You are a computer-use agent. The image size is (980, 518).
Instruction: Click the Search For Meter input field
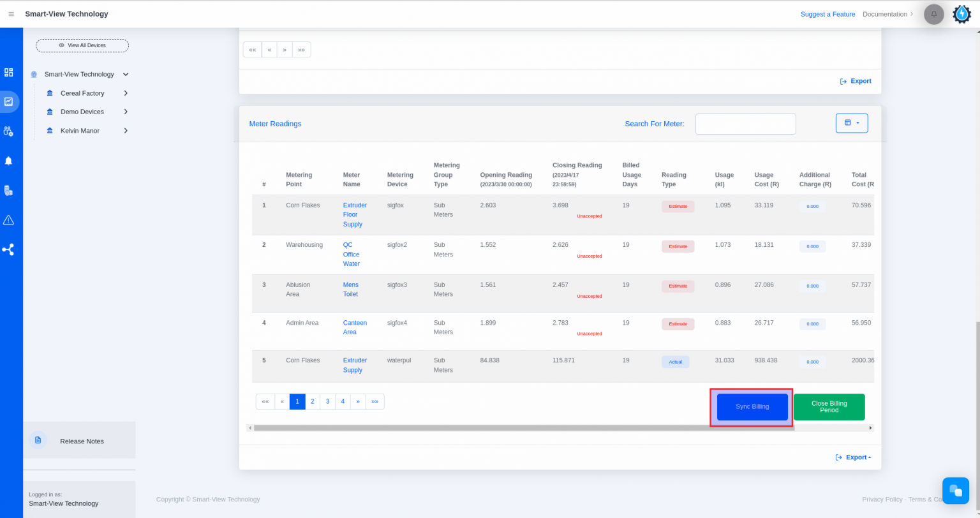[x=745, y=123]
